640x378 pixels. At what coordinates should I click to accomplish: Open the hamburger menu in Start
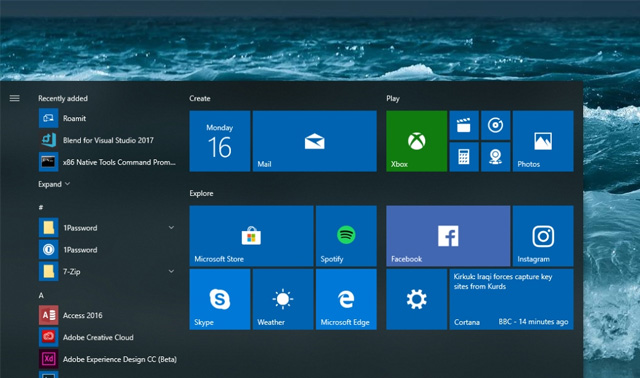coord(15,98)
